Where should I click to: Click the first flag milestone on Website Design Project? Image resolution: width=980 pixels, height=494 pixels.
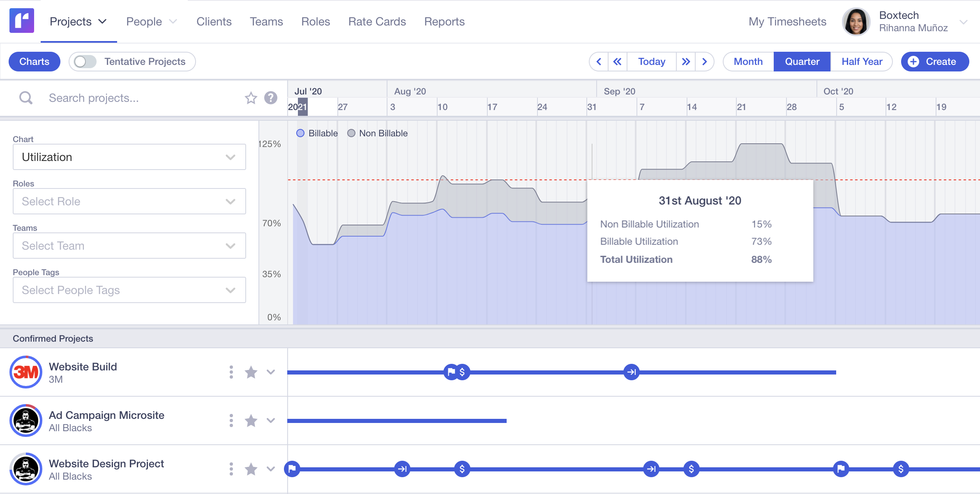coord(292,469)
